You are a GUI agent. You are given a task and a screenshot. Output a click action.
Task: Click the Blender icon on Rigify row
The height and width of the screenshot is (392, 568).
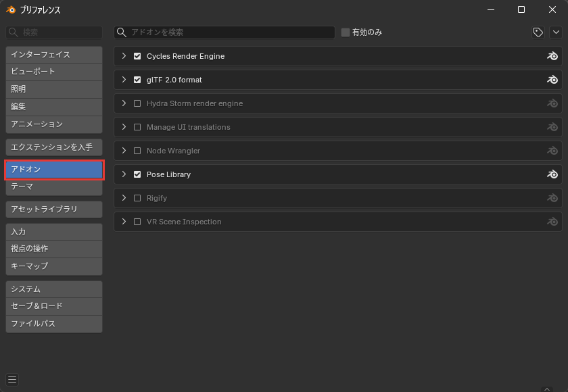click(552, 198)
